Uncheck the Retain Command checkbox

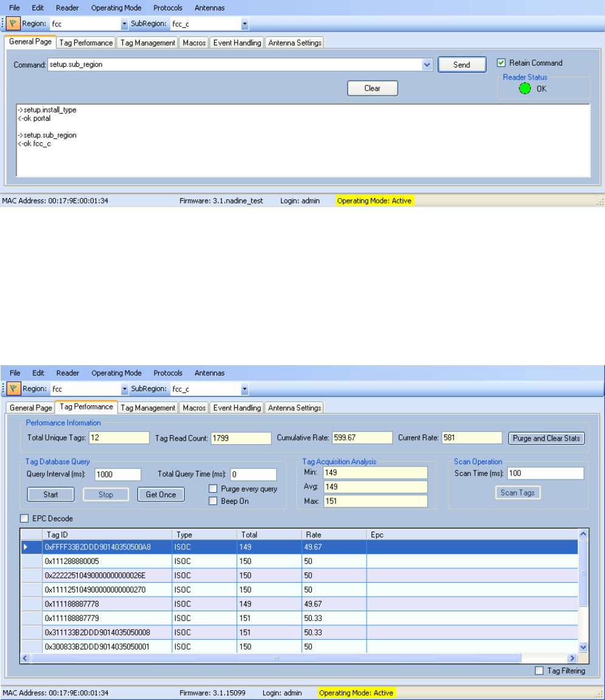501,63
